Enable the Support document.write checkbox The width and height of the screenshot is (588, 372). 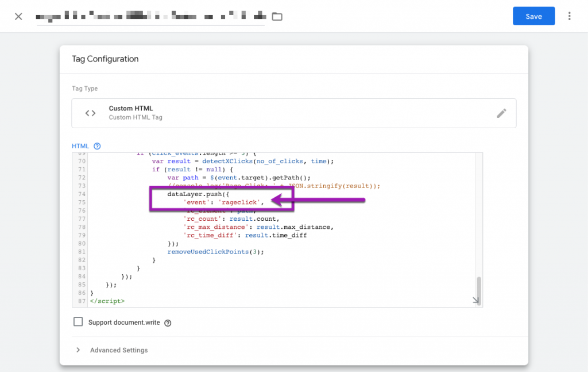[x=78, y=322]
